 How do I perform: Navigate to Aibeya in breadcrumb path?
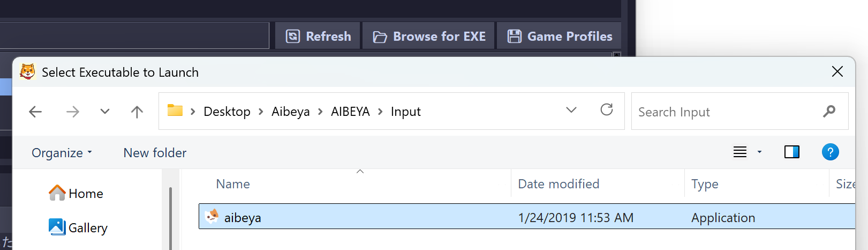(290, 112)
